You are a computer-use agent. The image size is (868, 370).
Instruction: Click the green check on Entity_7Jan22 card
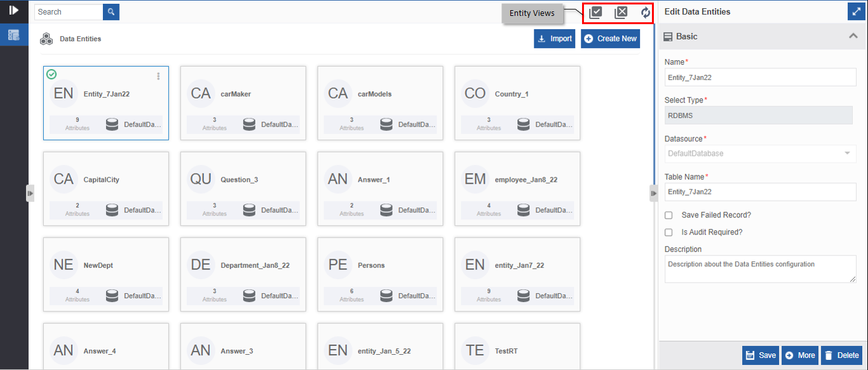(x=51, y=74)
